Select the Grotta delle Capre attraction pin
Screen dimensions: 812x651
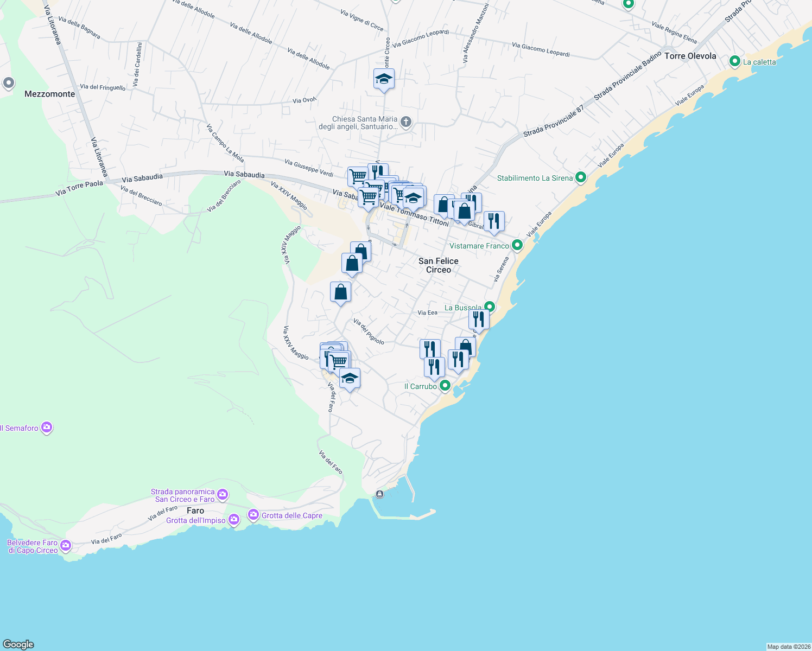point(253,514)
